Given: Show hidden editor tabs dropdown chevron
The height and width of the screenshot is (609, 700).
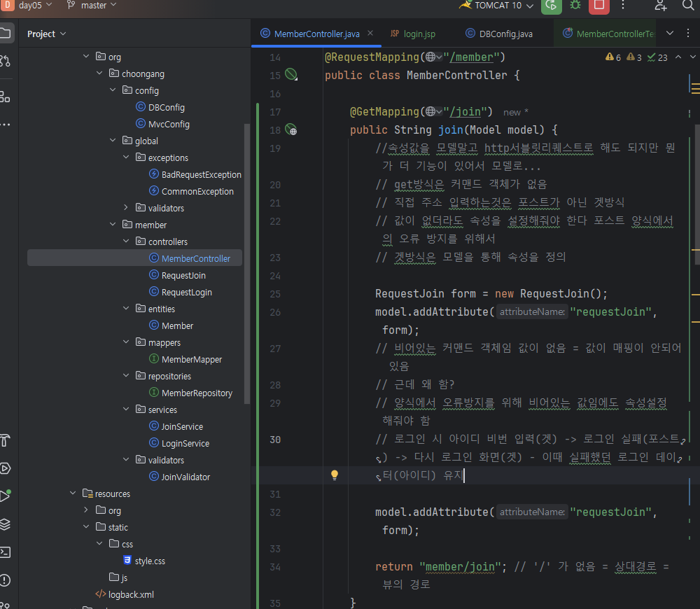Looking at the screenshot, I should [670, 33].
